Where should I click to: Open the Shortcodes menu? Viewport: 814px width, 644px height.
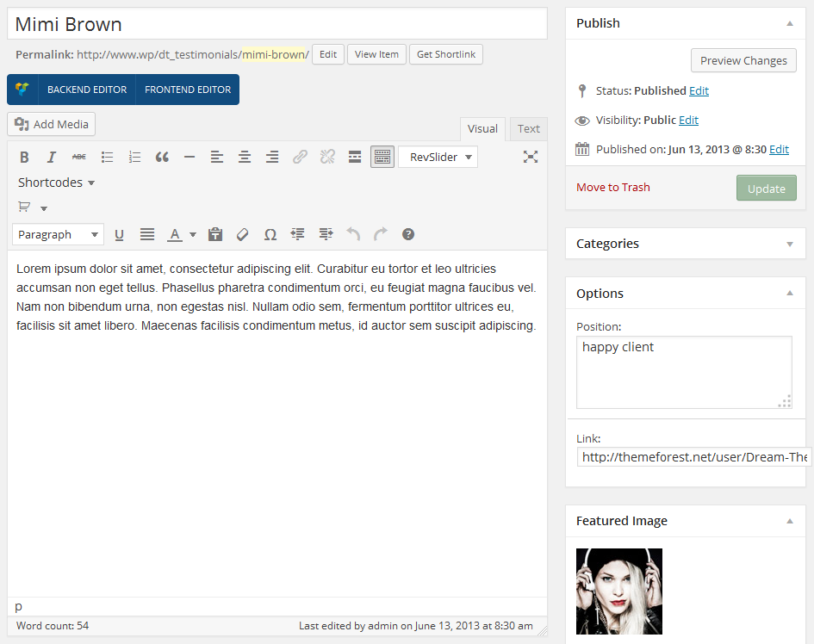pyautogui.click(x=56, y=183)
